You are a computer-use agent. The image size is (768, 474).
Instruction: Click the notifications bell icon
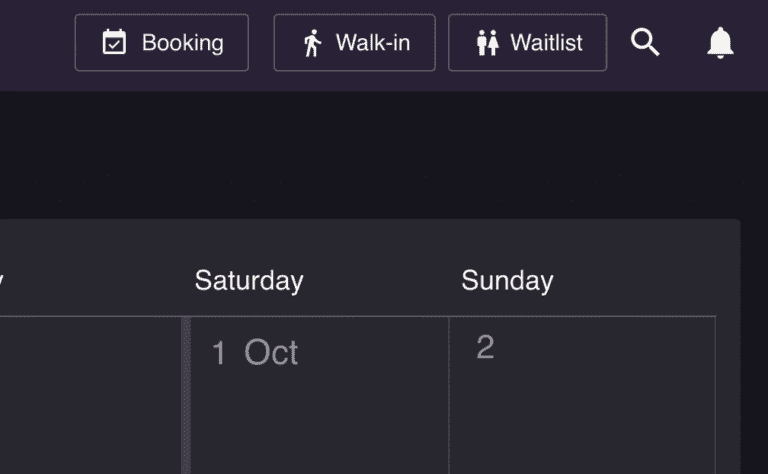(x=720, y=43)
